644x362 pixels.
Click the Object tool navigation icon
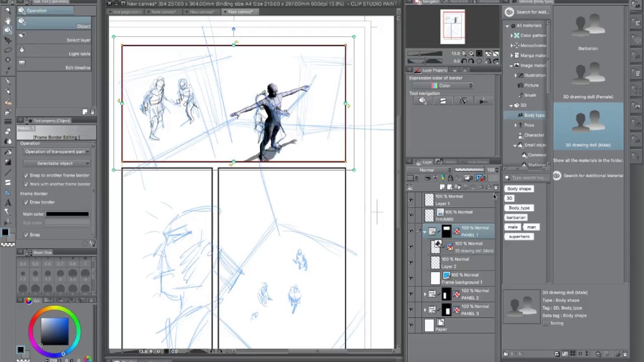[x=423, y=101]
